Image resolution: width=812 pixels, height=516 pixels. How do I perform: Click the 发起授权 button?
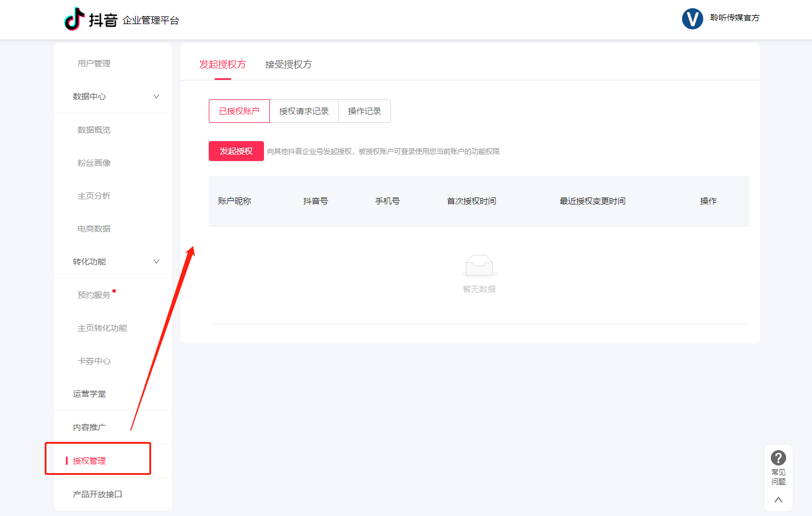point(236,151)
